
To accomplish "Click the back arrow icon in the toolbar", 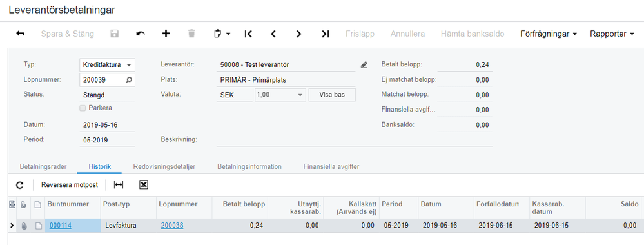I will [20, 34].
